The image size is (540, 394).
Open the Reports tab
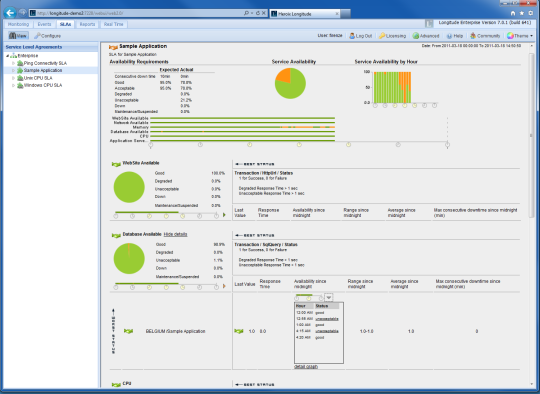(x=87, y=24)
